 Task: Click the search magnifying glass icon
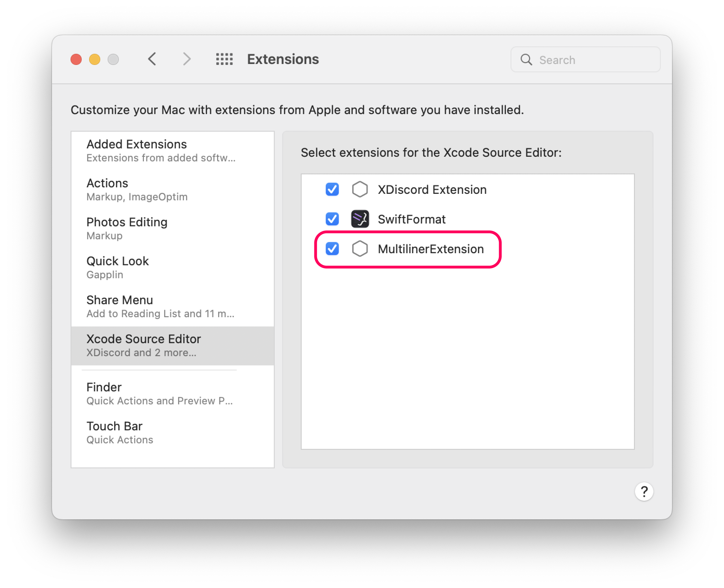pos(526,60)
